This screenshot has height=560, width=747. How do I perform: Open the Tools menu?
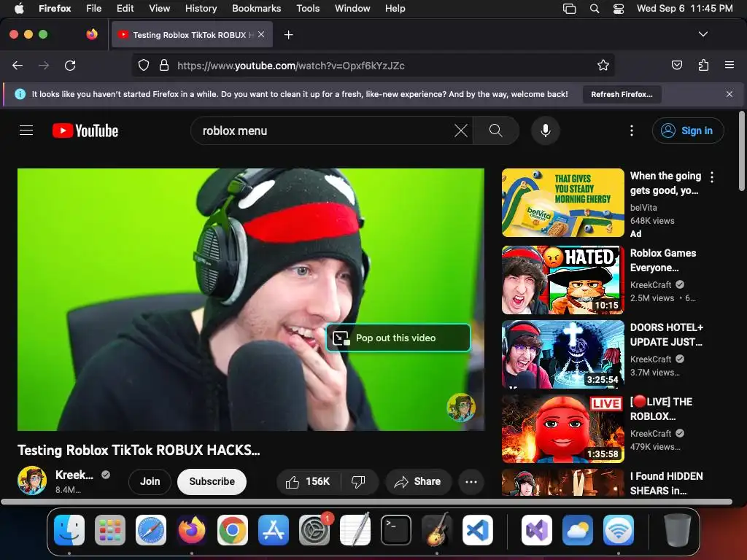[308, 9]
